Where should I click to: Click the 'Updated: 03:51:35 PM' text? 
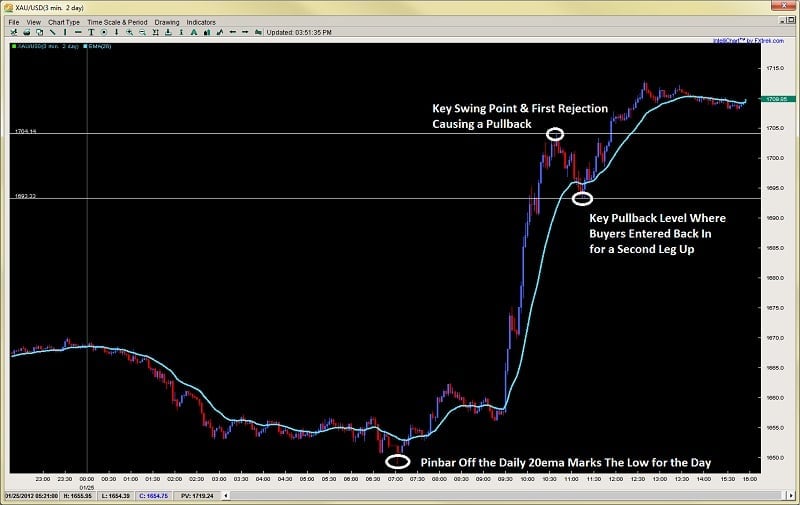pyautogui.click(x=299, y=32)
